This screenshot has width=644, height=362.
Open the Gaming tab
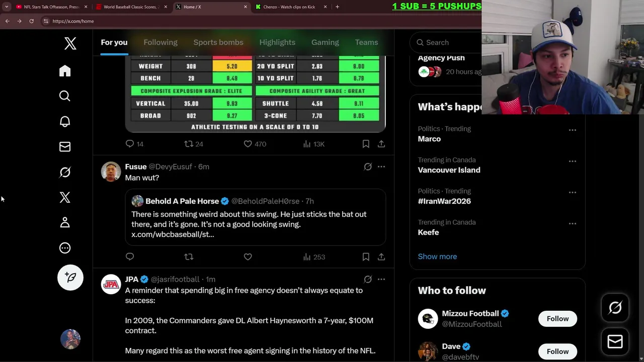click(x=325, y=42)
